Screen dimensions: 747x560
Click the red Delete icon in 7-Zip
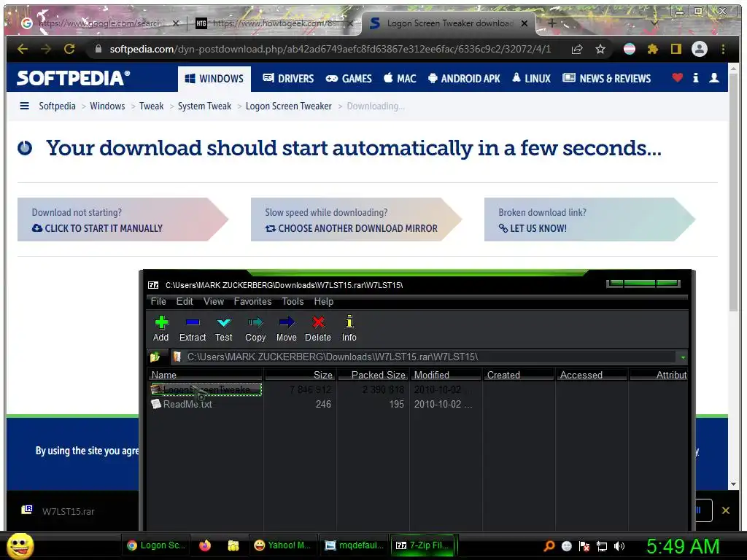[318, 323]
